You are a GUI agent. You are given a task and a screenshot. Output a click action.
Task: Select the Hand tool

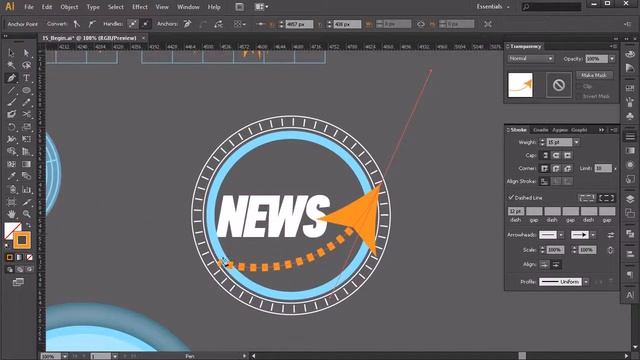click(11, 213)
